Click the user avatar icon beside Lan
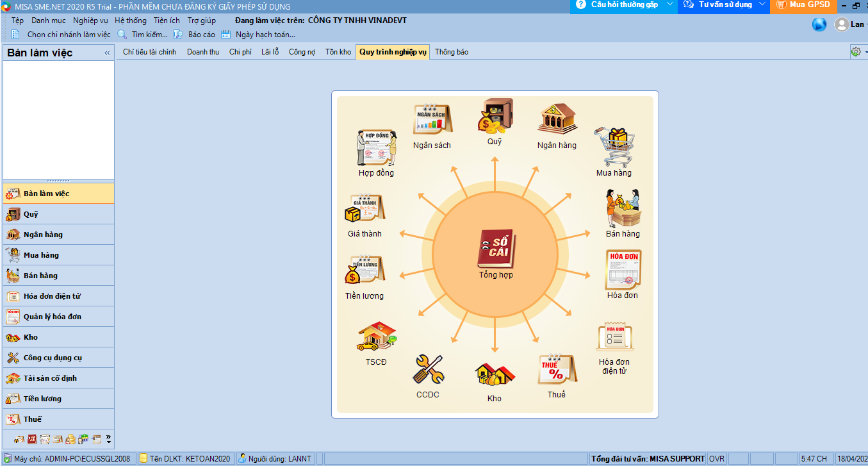The width and height of the screenshot is (868, 466). coord(841,24)
